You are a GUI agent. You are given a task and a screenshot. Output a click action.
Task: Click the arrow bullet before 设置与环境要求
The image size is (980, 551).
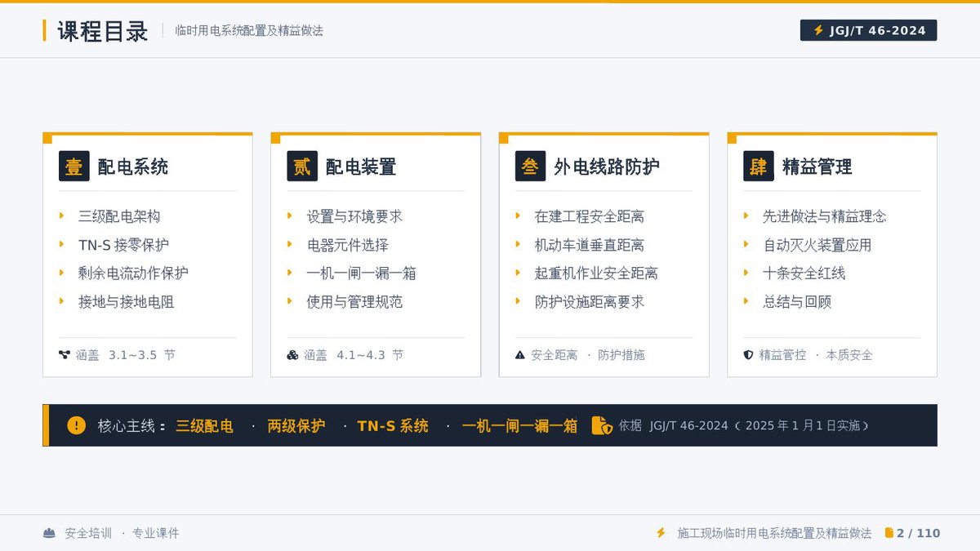click(290, 216)
